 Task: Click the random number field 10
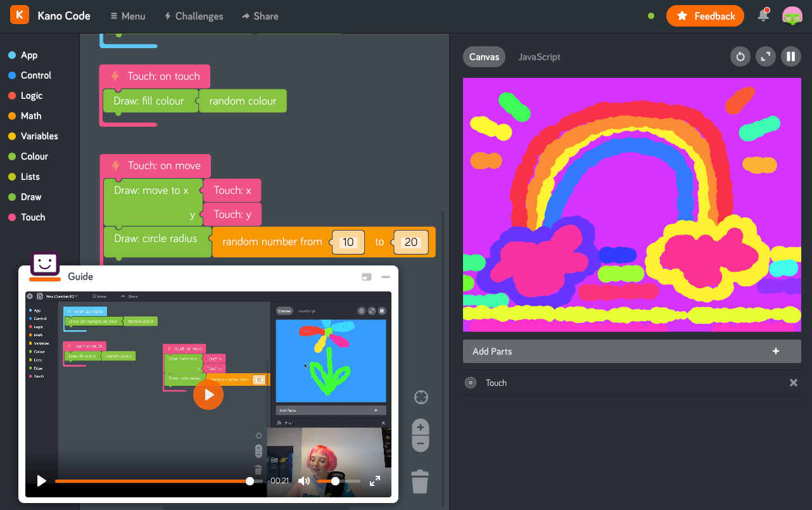pyautogui.click(x=348, y=242)
